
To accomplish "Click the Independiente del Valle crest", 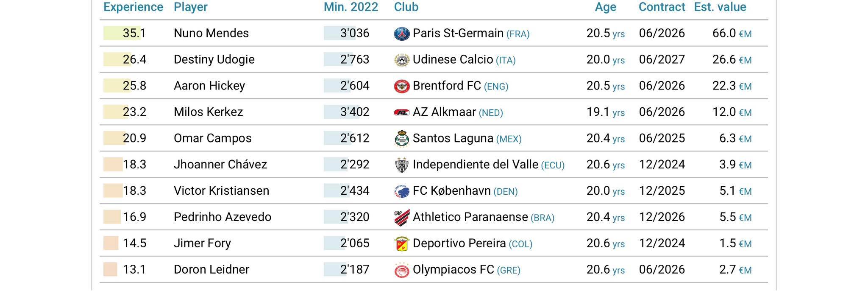I will click(401, 165).
